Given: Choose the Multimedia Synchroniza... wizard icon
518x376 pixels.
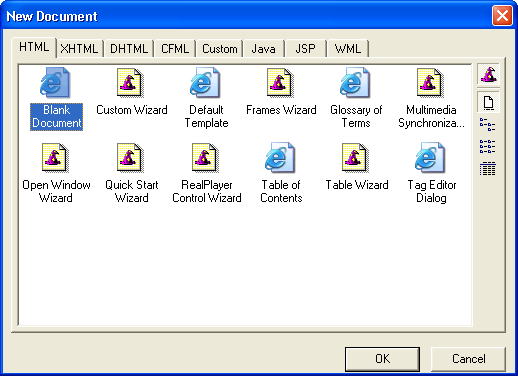Looking at the screenshot, I should click(430, 83).
